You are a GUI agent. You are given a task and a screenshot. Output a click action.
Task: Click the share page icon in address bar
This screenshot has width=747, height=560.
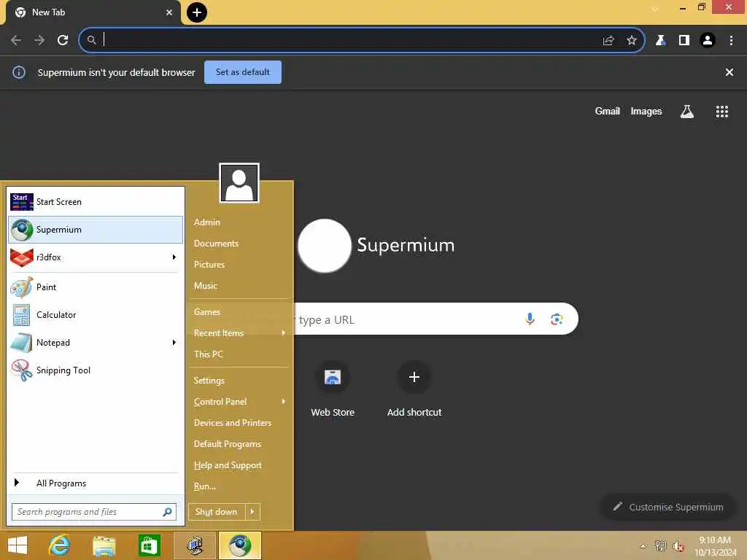coord(608,40)
